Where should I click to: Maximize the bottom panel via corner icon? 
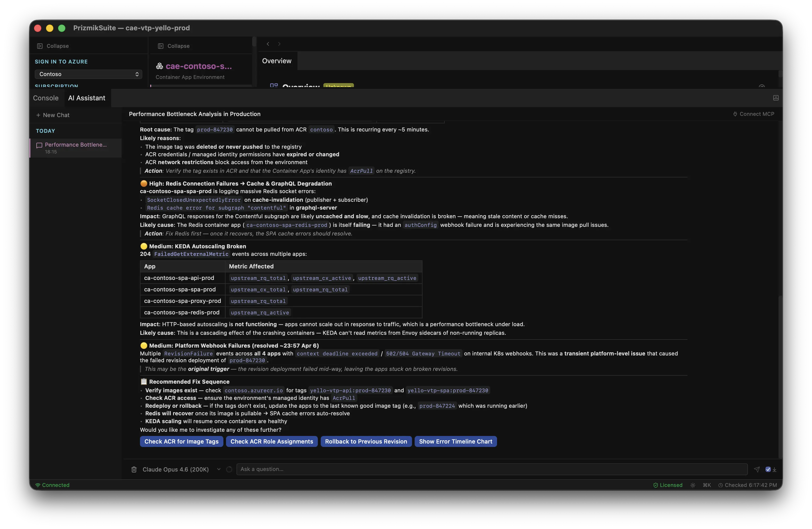(x=776, y=98)
